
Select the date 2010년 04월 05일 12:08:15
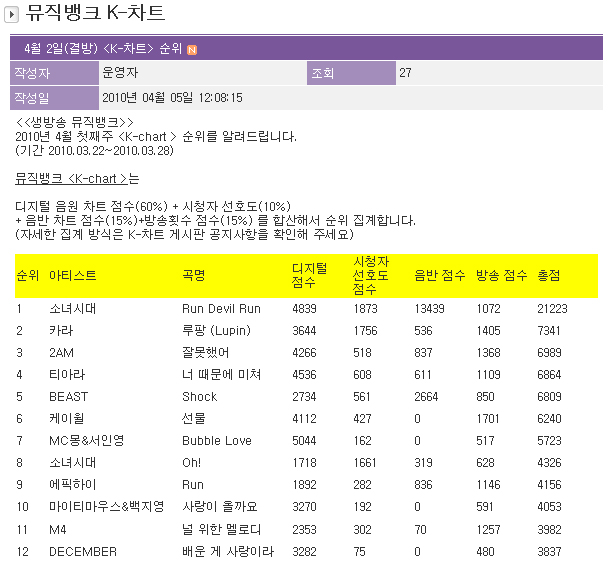tap(172, 97)
